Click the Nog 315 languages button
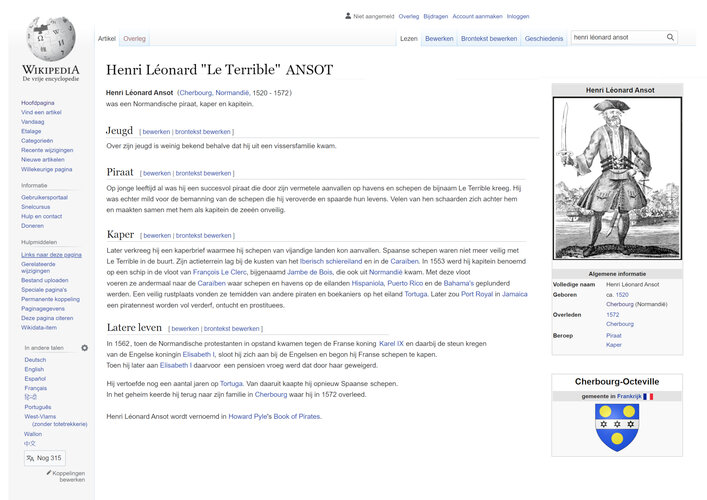The height and width of the screenshot is (500, 707). [44, 458]
